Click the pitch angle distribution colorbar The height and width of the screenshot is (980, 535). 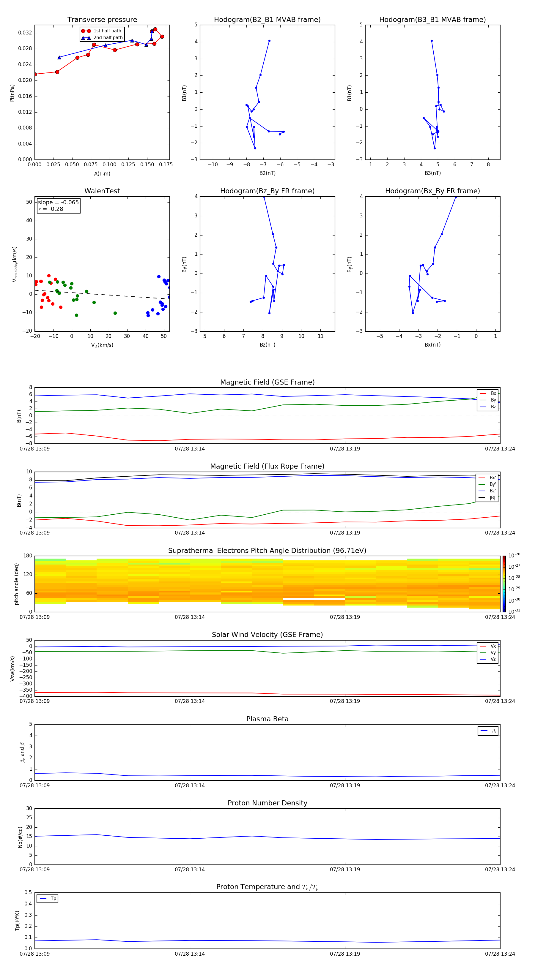(504, 584)
